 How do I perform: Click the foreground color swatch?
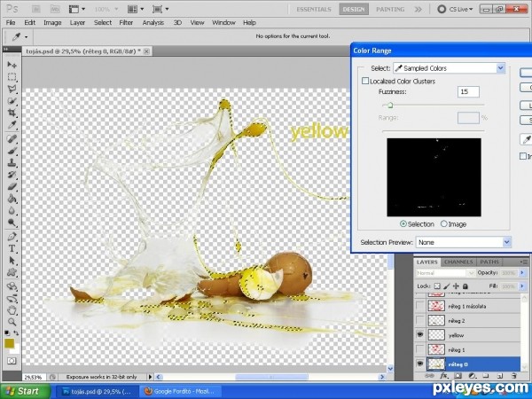(9, 343)
